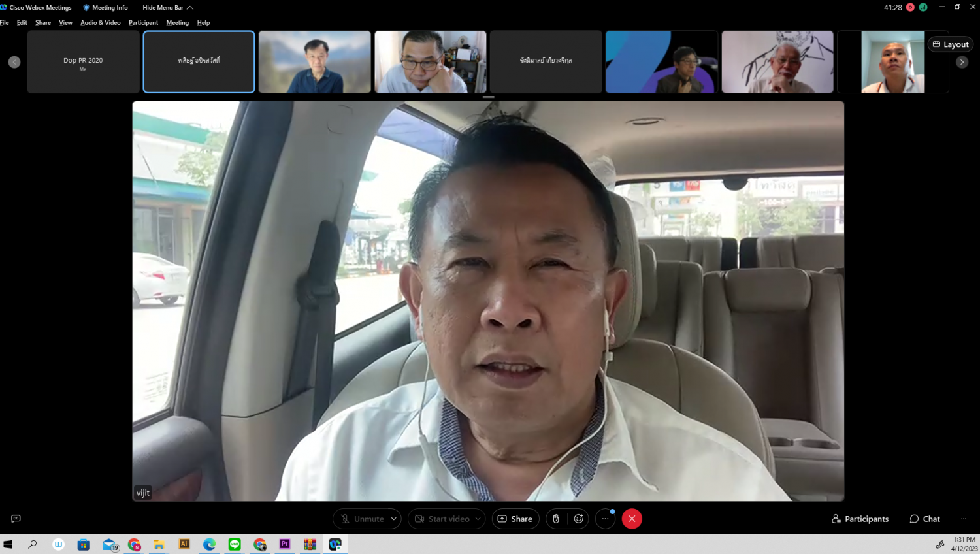The width and height of the screenshot is (980, 554).
Task: Unmute the microphone
Action: 362,519
